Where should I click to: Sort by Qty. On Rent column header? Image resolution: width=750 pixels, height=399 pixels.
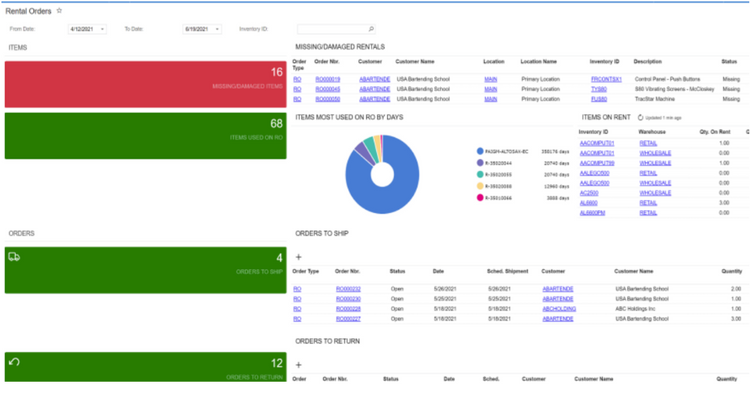[x=715, y=132]
